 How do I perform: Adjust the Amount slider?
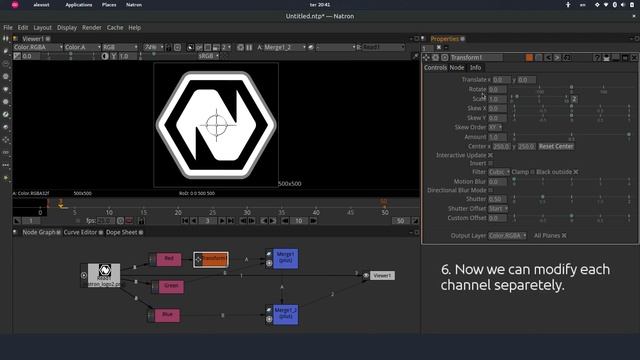pyautogui.click(x=571, y=136)
